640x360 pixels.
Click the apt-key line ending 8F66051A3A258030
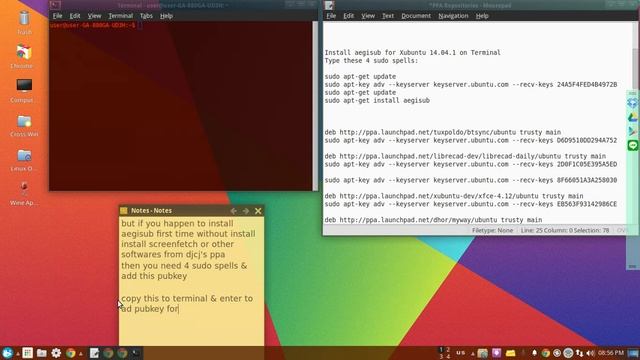[x=471, y=180]
